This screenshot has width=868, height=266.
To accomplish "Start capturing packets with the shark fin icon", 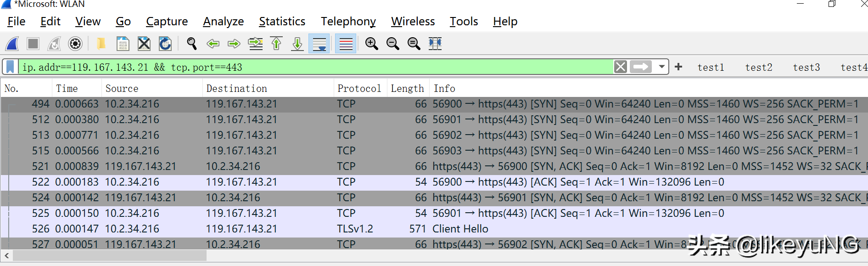I will pyautogui.click(x=12, y=44).
